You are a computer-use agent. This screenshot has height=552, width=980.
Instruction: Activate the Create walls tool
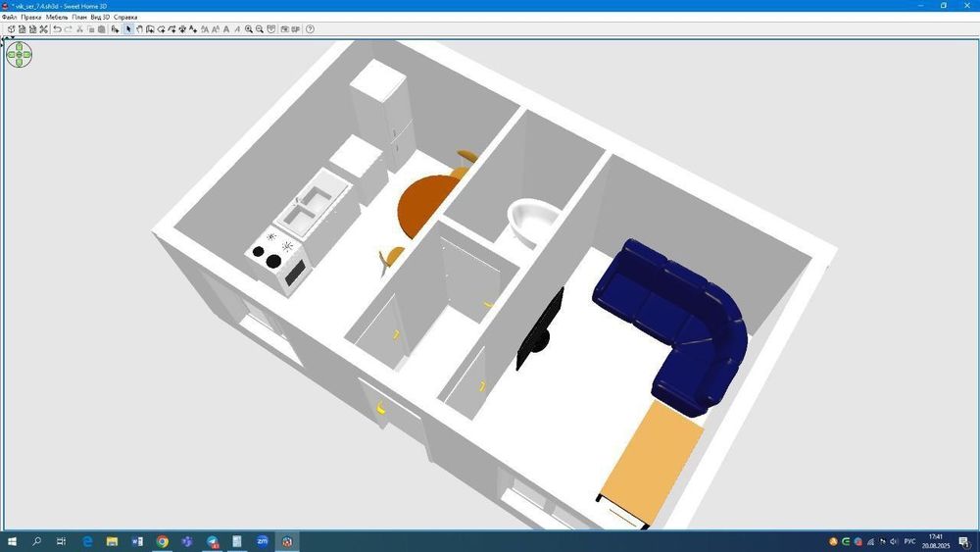(x=150, y=29)
